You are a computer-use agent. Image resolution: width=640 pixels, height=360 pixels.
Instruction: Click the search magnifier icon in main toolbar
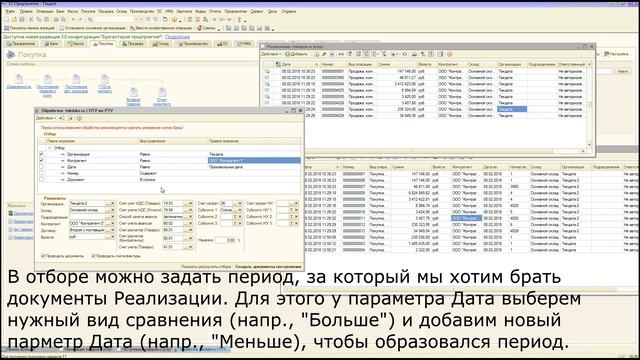tap(90, 19)
